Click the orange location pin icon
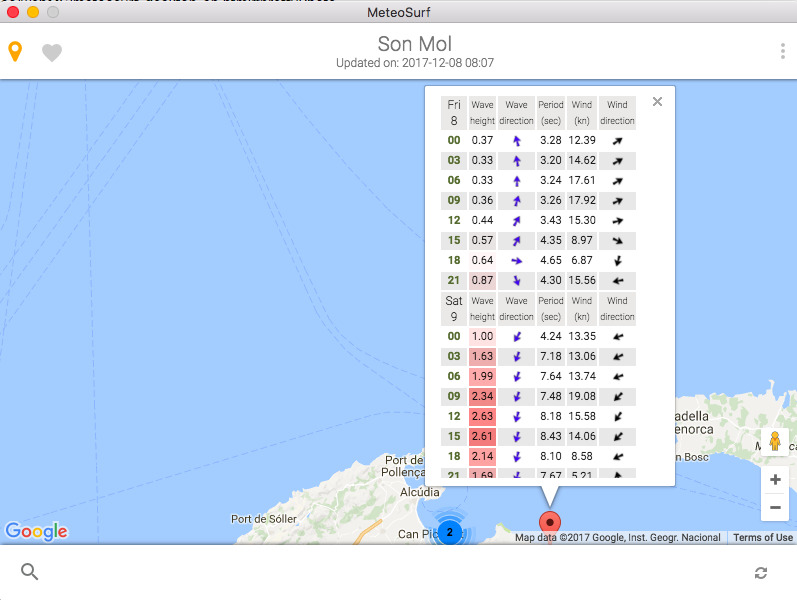Viewport: 797px width, 600px height. (15, 51)
